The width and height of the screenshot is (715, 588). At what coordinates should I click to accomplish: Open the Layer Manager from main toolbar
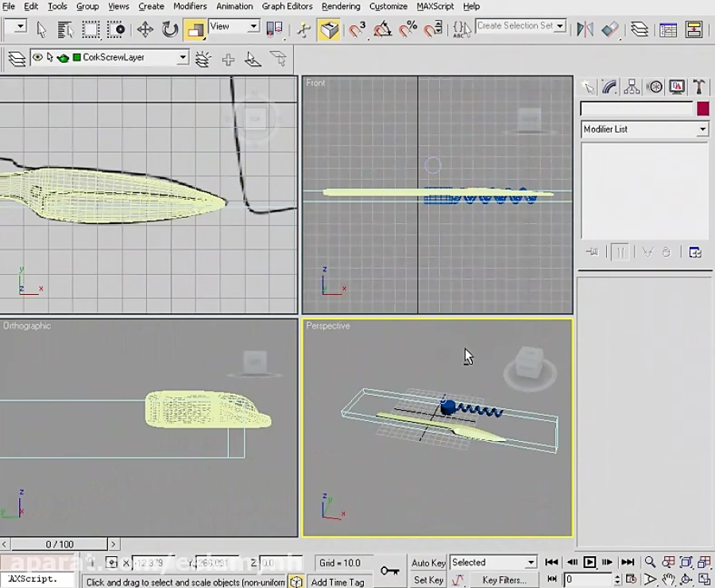(640, 30)
